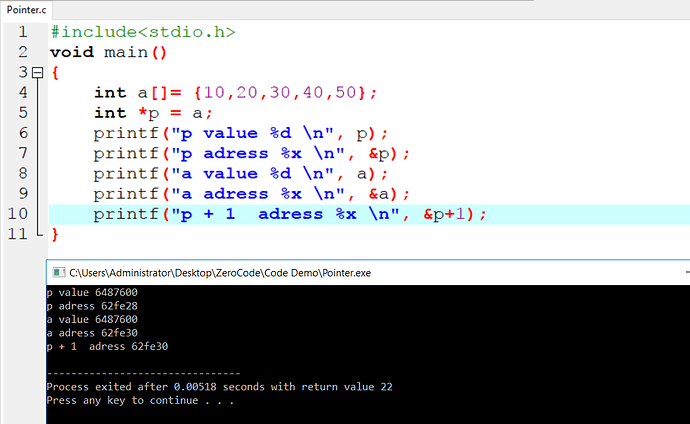The image size is (690, 424).
Task: Place cursor on the #include<stdio.h> line
Action: point(142,32)
